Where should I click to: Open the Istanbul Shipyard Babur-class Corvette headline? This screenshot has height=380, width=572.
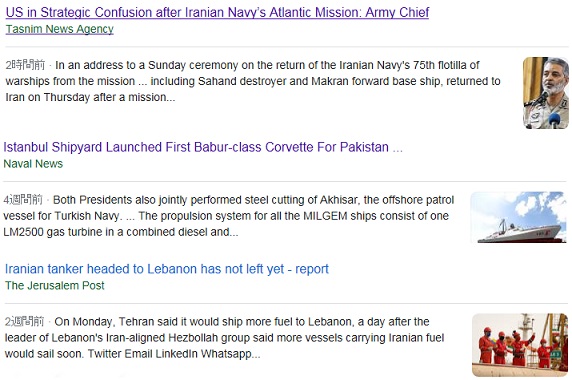pos(196,147)
